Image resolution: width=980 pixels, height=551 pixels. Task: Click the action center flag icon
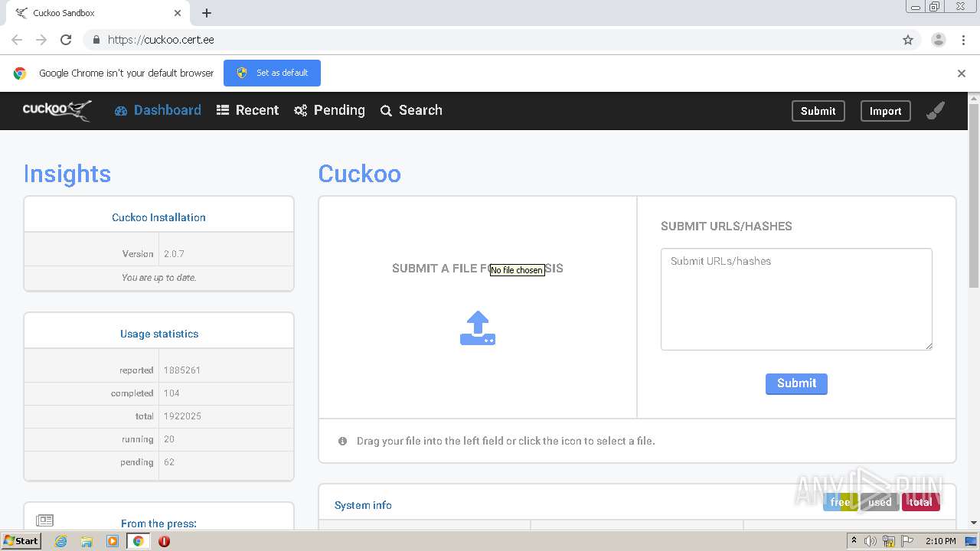[x=906, y=541]
